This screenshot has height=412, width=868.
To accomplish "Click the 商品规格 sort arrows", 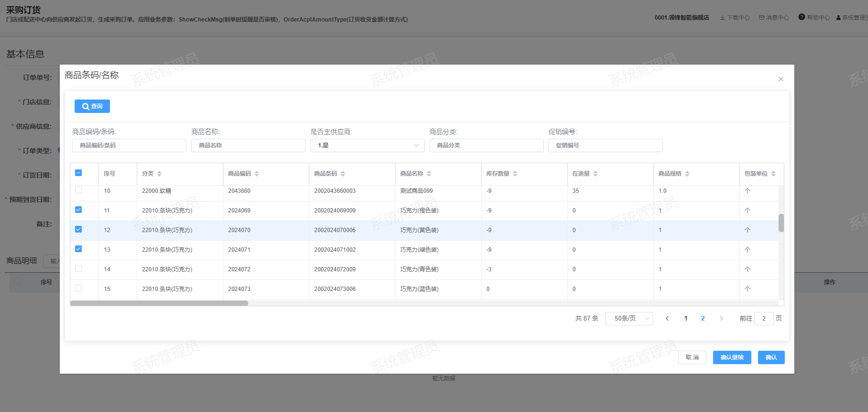I will (687, 174).
